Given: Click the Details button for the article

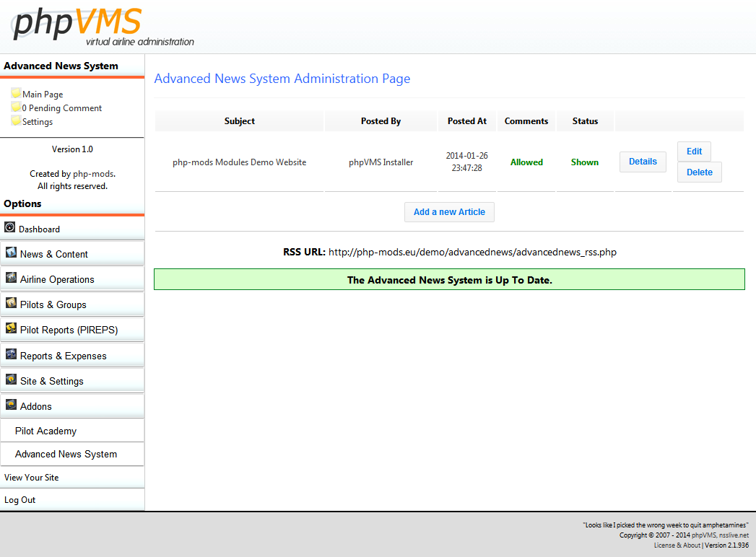Looking at the screenshot, I should (x=643, y=162).
